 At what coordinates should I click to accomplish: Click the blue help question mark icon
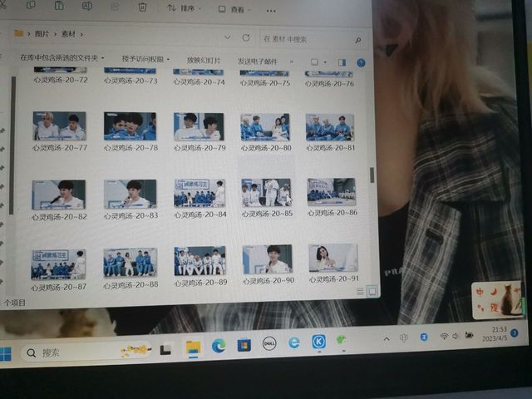[x=362, y=62]
